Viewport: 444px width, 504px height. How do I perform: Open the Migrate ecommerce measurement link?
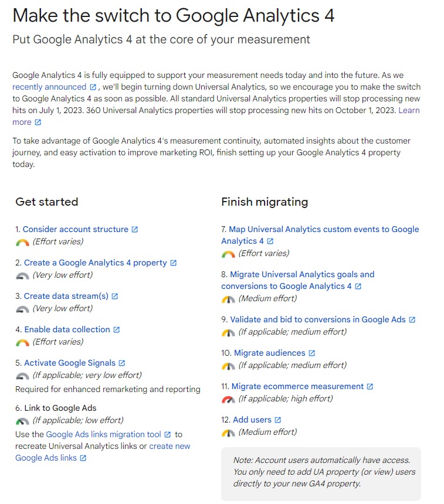point(297,387)
